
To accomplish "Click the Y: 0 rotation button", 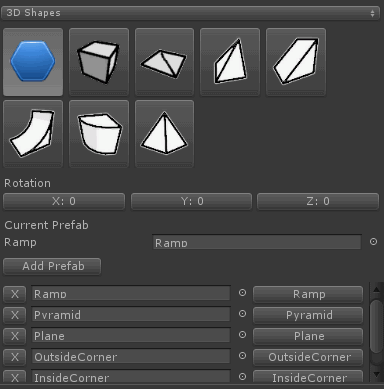I will (x=192, y=201).
